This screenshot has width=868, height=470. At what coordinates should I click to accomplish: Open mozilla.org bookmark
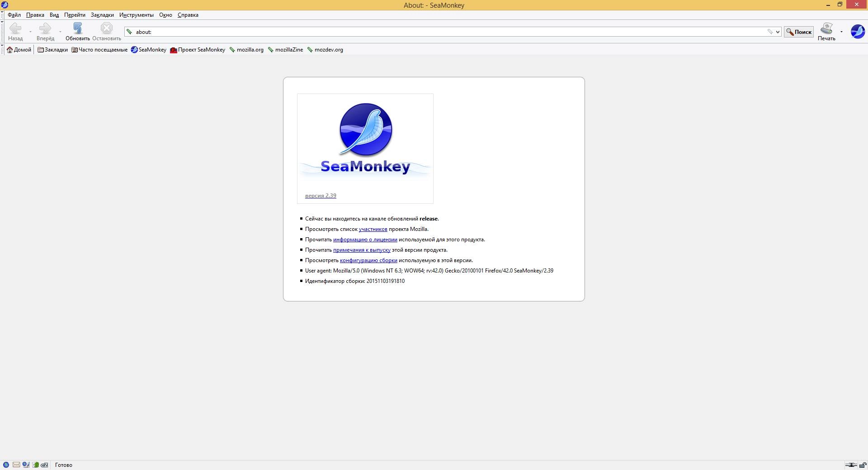click(246, 50)
